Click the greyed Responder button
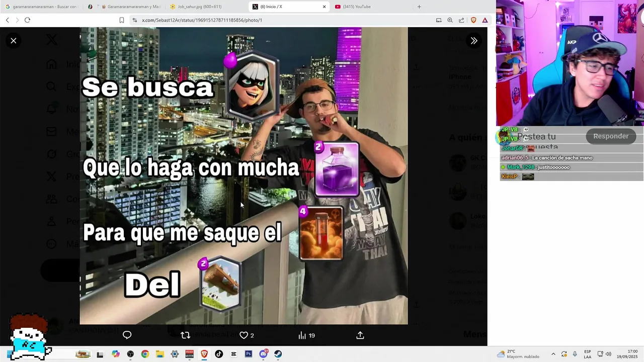644x362 pixels. tap(611, 136)
